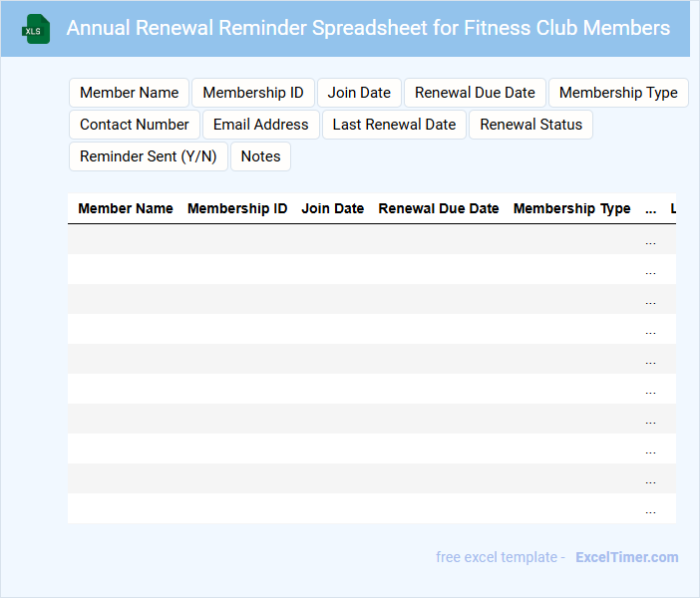The width and height of the screenshot is (700, 598).
Task: Select the Reminder Sent (Y/N) tag
Action: pos(149,156)
